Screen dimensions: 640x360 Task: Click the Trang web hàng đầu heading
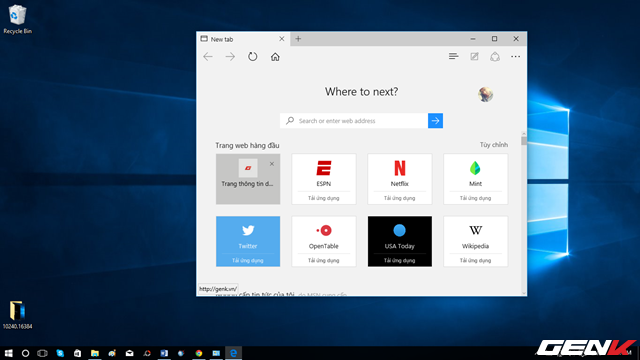[247, 145]
